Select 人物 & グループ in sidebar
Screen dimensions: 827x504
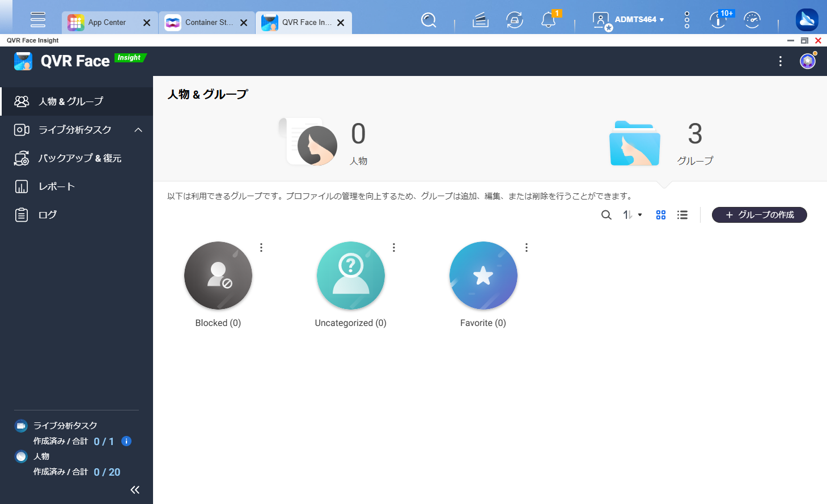[x=77, y=101]
